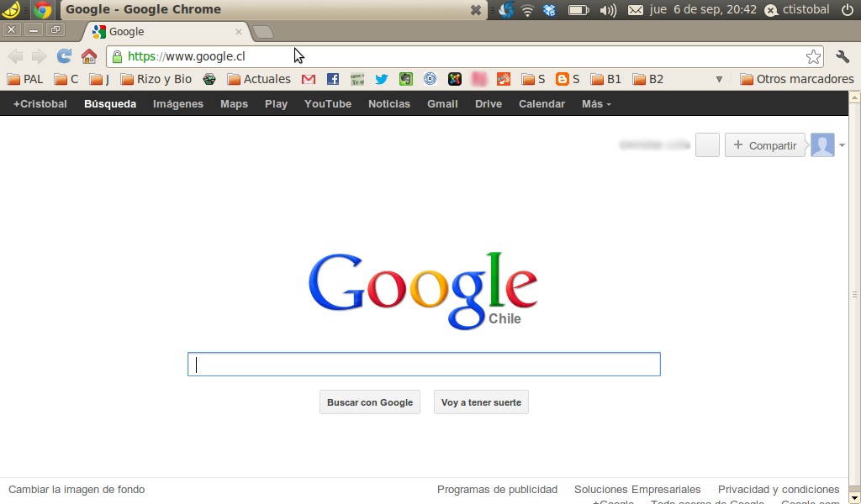Open the Facebook bookmark icon
This screenshot has height=504, width=861.
[x=333, y=80]
